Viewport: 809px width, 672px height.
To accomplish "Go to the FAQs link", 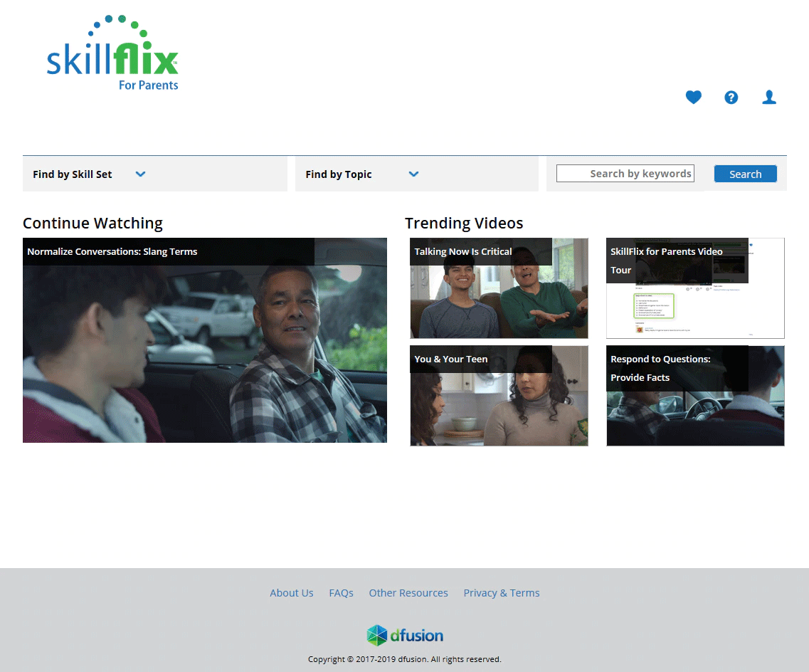I will (x=341, y=593).
